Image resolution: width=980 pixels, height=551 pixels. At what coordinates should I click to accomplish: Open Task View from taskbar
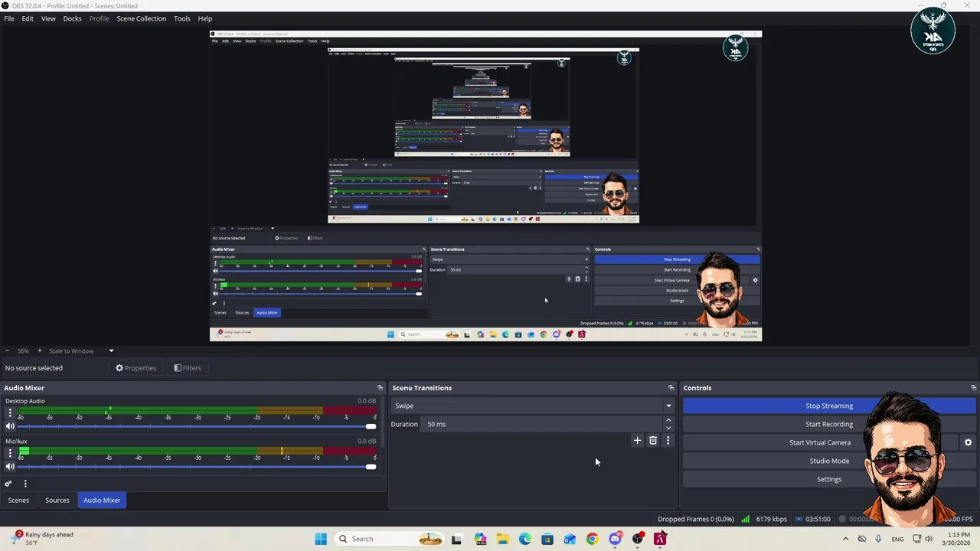[x=457, y=539]
